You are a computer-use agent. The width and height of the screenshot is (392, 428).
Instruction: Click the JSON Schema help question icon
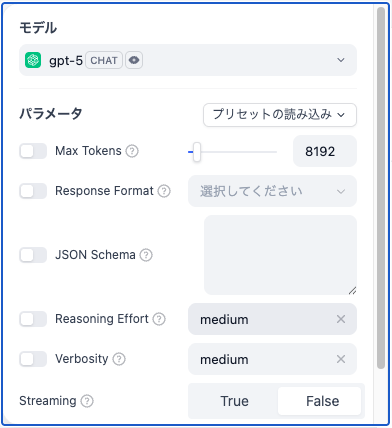tap(146, 255)
